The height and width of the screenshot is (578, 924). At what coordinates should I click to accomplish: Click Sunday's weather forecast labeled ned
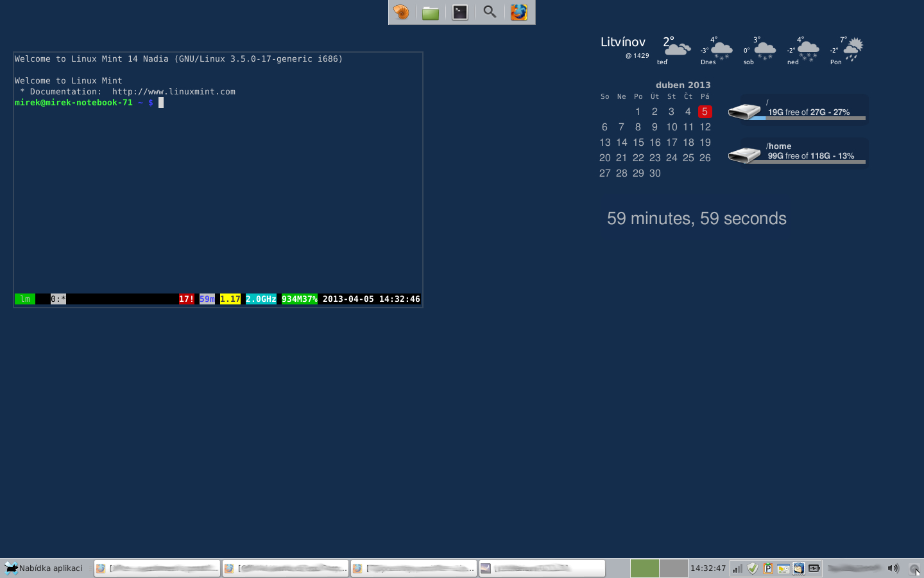click(802, 50)
